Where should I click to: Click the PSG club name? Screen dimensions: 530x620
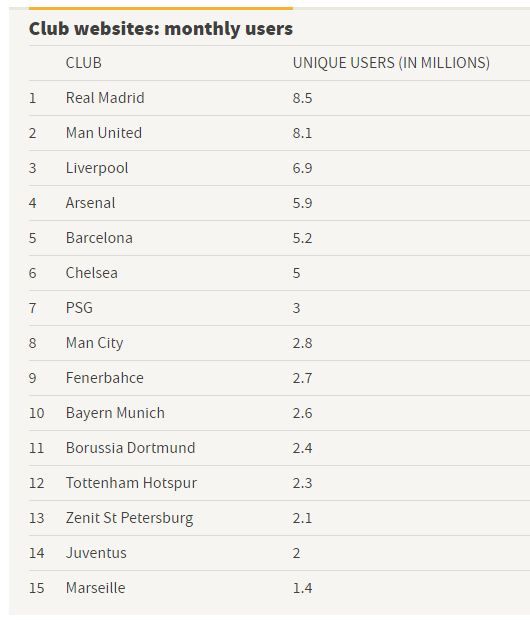tap(79, 308)
